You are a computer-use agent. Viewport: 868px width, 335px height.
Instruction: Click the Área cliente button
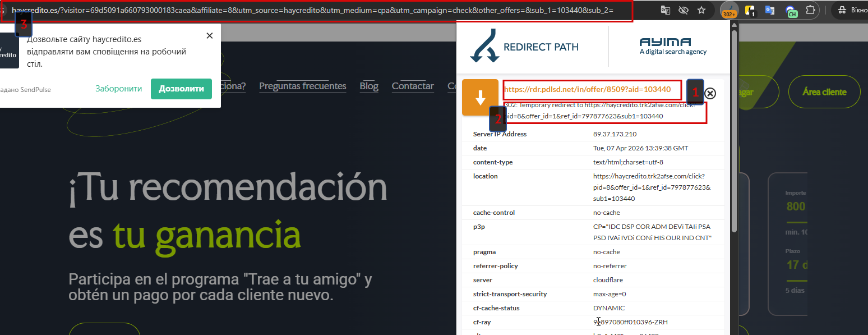824,91
